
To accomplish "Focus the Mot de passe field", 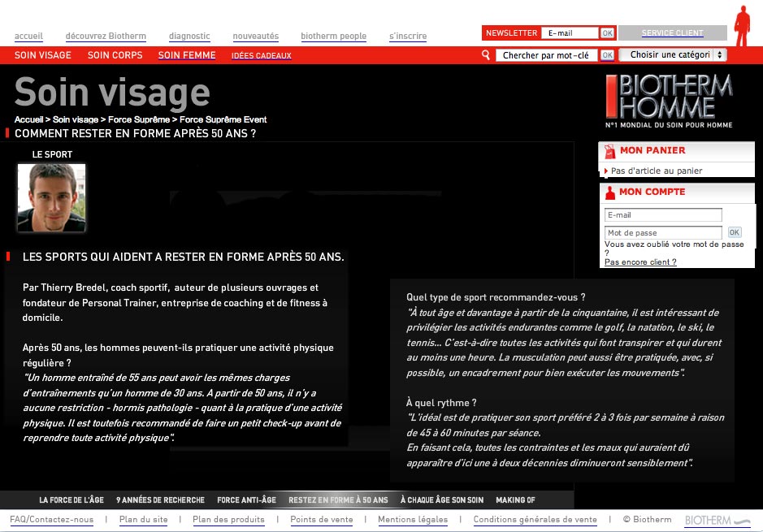I will click(663, 232).
